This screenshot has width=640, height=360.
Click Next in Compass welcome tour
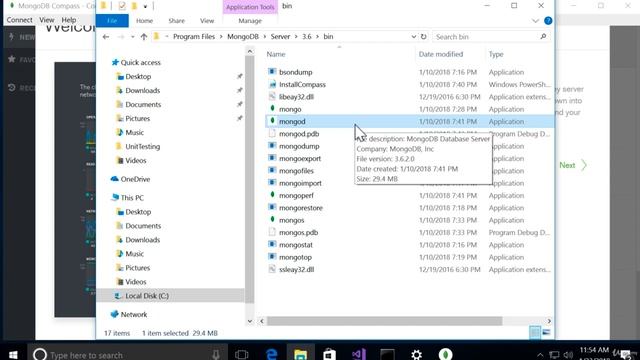pyautogui.click(x=573, y=165)
